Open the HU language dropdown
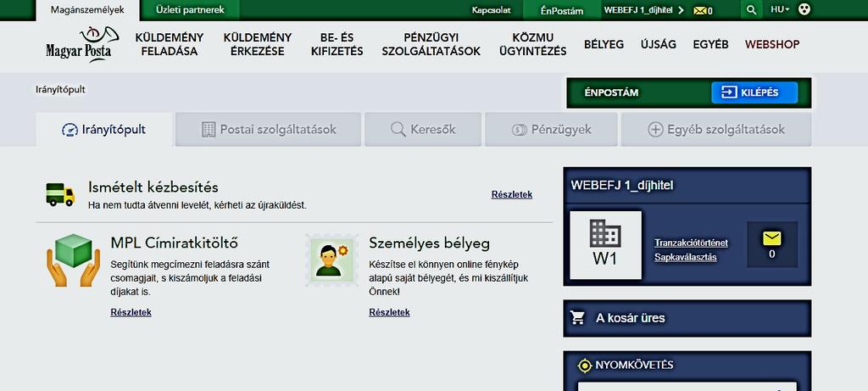Image resolution: width=868 pixels, height=391 pixels. click(x=780, y=10)
